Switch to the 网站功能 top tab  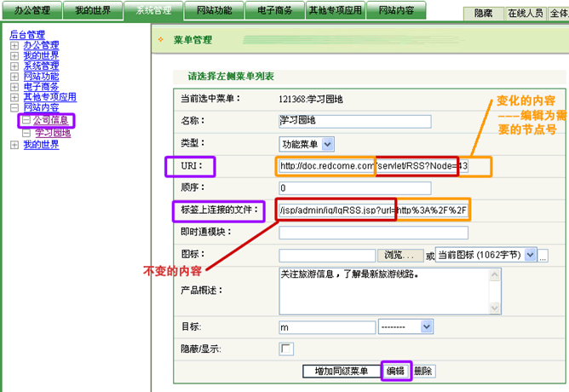click(213, 11)
